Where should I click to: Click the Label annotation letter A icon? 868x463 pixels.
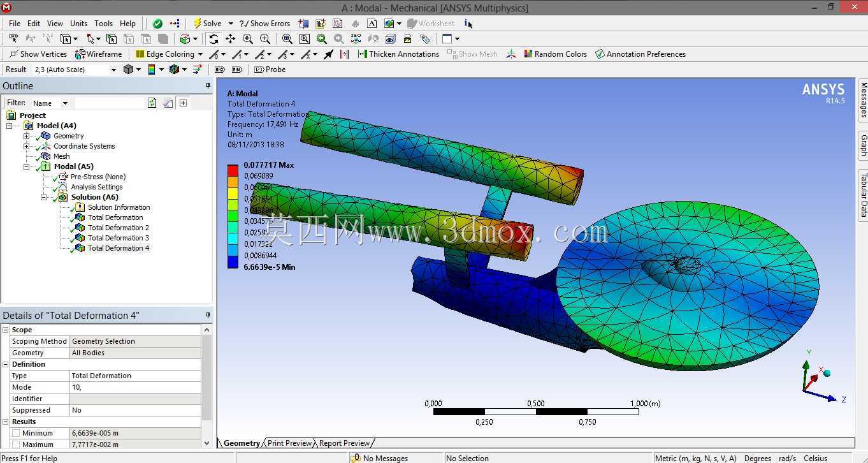coord(372,24)
